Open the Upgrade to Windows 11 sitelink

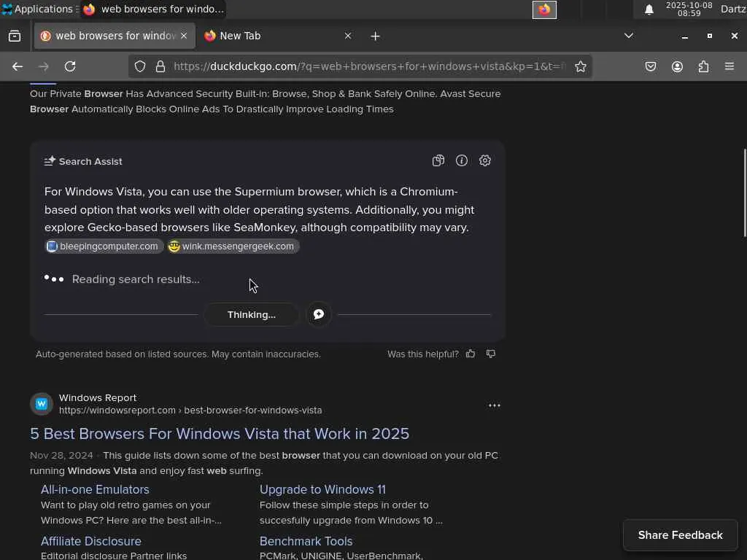click(322, 489)
